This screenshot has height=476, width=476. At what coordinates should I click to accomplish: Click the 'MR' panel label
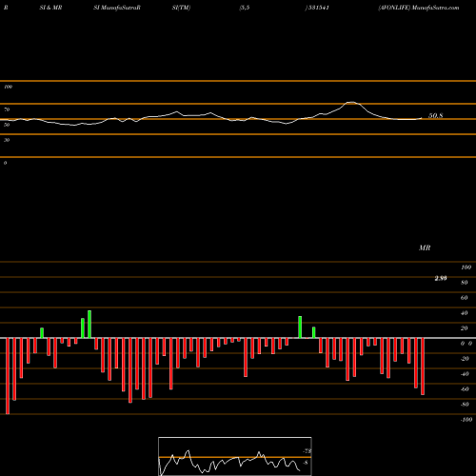pos(425,248)
